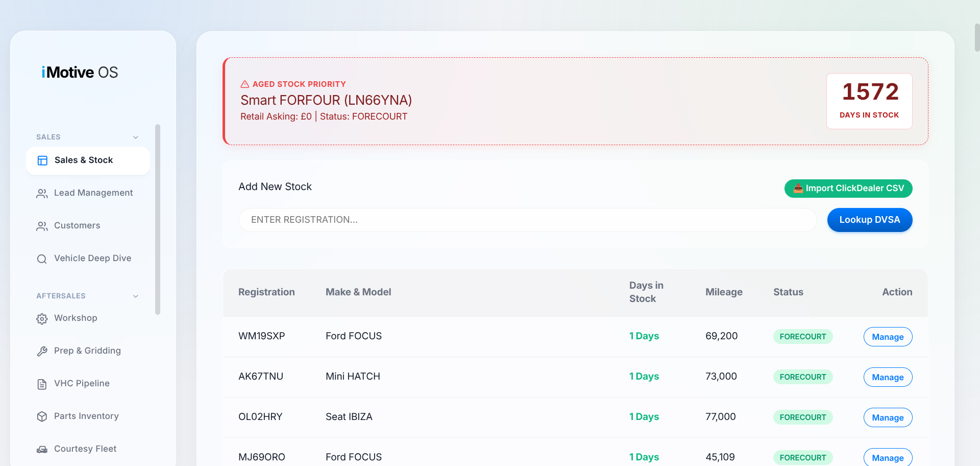Click the Lead Management people icon
This screenshot has width=980, height=466.
click(x=42, y=194)
